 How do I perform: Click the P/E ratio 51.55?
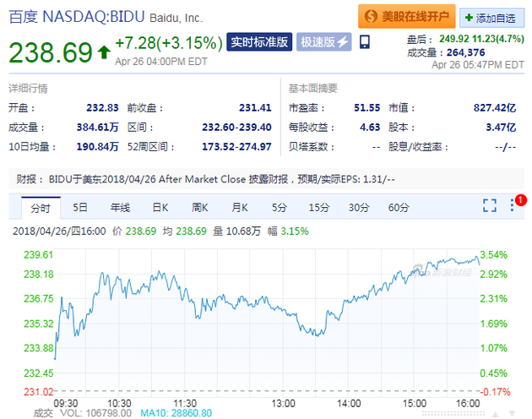366,107
